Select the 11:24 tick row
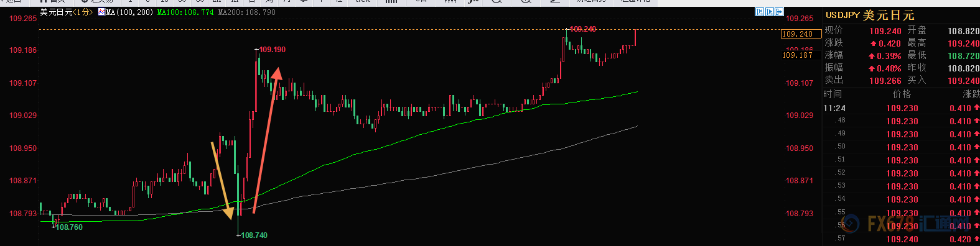This screenshot has width=980, height=246. click(901, 108)
